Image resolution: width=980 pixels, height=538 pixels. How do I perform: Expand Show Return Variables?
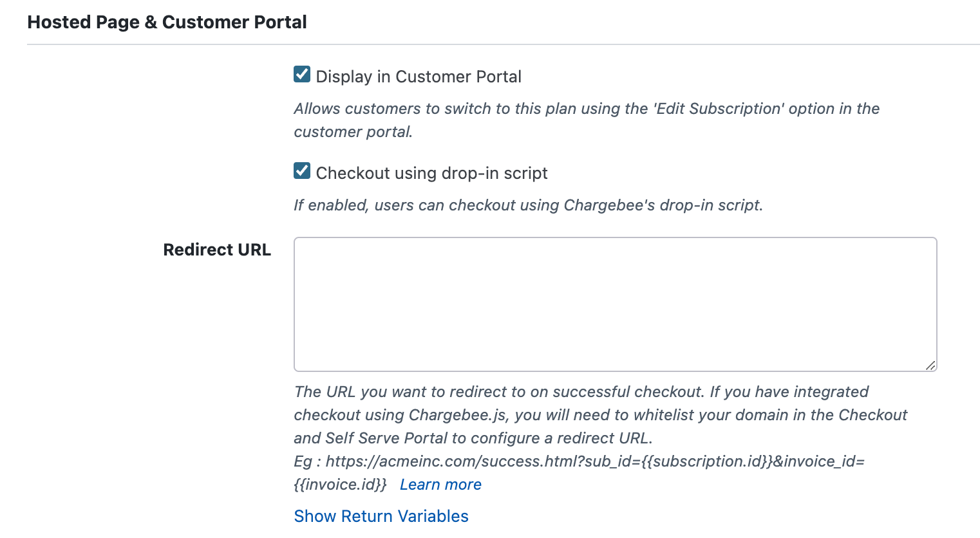pyautogui.click(x=381, y=516)
